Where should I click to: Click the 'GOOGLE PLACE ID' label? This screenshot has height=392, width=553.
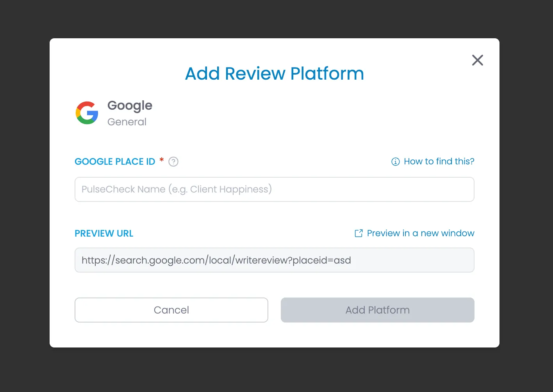pos(115,162)
